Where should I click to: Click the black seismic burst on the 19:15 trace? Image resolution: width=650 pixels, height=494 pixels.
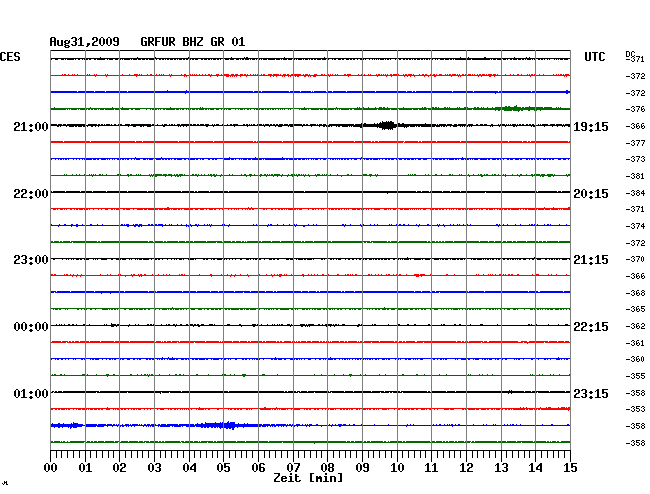pyautogui.click(x=388, y=125)
